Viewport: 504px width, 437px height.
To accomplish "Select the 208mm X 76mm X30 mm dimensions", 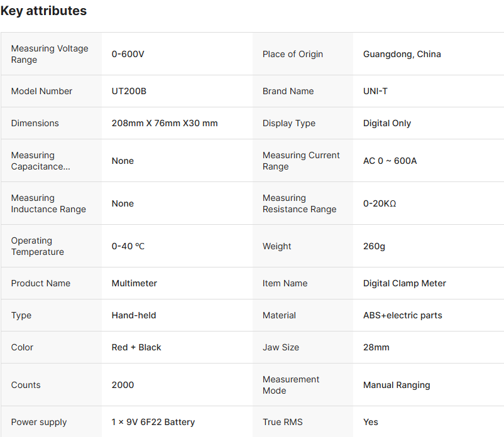I will [165, 123].
